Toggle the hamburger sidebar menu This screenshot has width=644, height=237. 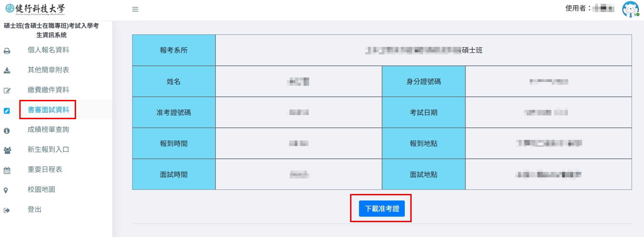pos(135,9)
